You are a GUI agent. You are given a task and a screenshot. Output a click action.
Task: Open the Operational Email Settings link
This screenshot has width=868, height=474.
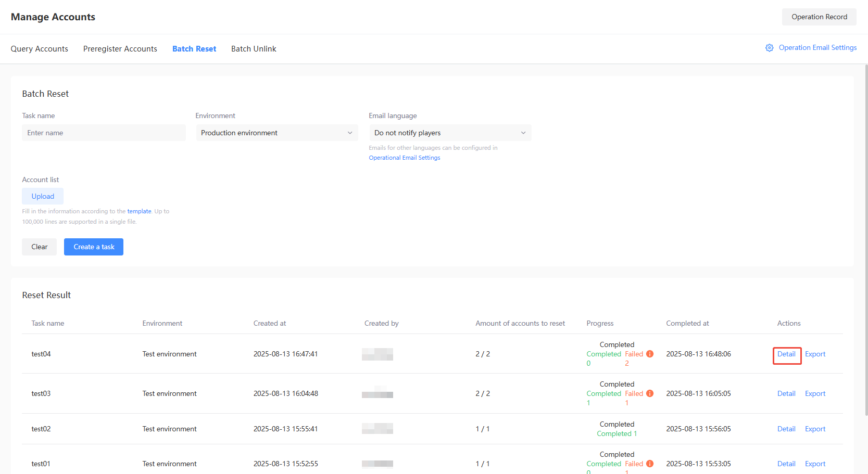click(x=405, y=158)
